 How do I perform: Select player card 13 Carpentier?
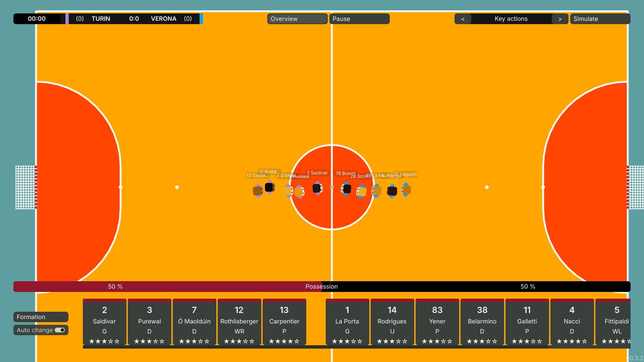(284, 322)
